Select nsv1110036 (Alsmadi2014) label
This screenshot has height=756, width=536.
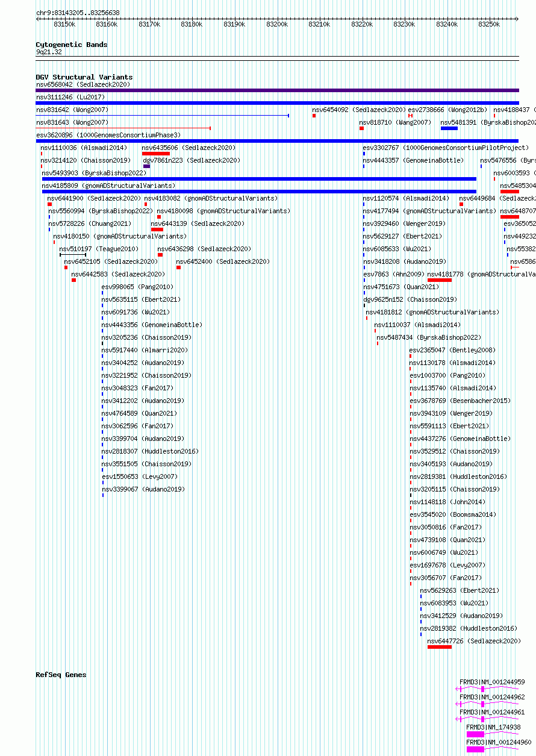point(84,148)
